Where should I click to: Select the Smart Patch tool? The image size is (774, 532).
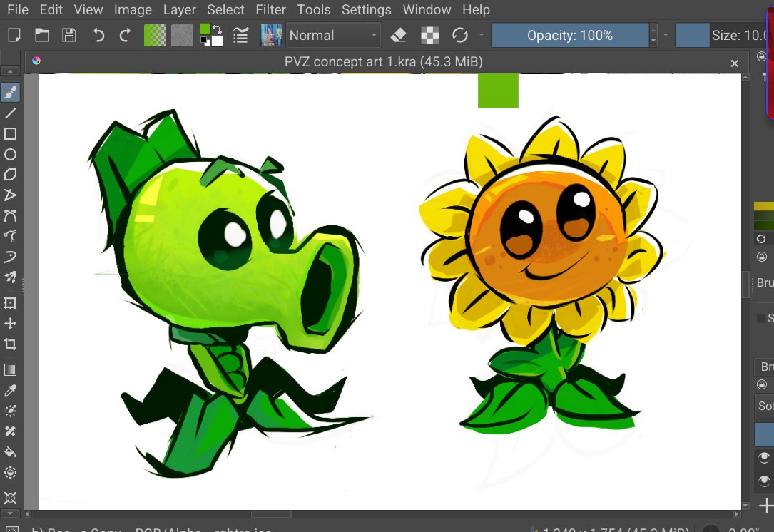pyautogui.click(x=11, y=431)
